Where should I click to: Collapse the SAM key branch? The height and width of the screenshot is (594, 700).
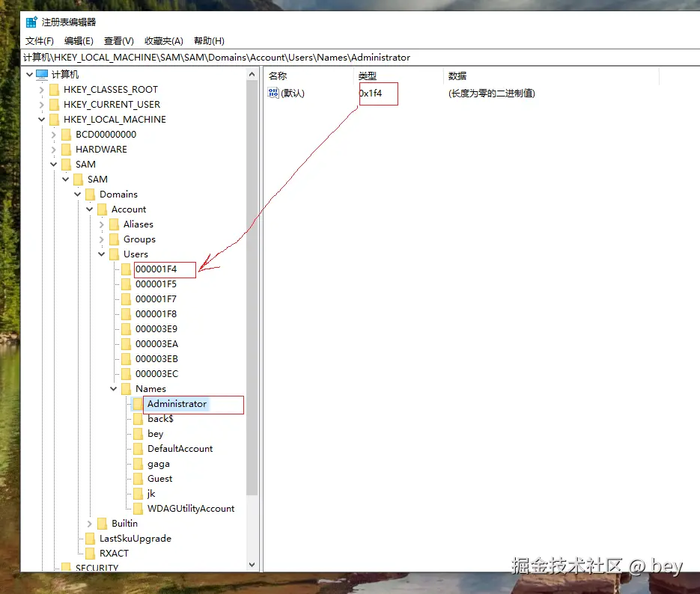click(54, 164)
